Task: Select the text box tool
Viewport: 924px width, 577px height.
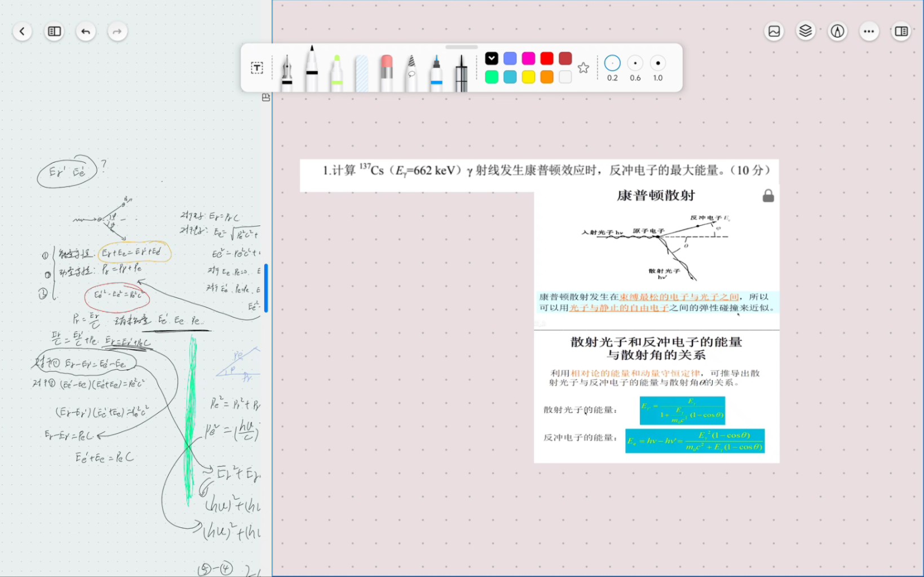Action: (257, 68)
